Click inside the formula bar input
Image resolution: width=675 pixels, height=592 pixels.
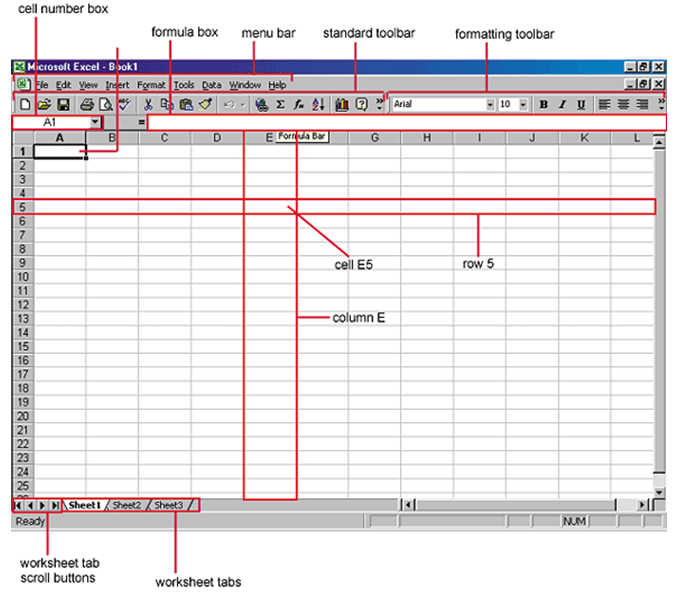coord(406,122)
